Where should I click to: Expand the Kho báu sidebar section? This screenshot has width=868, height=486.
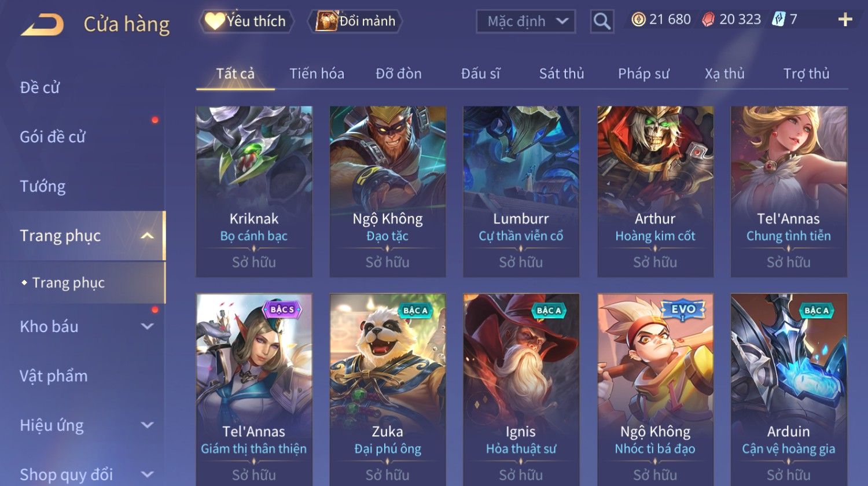pos(148,326)
